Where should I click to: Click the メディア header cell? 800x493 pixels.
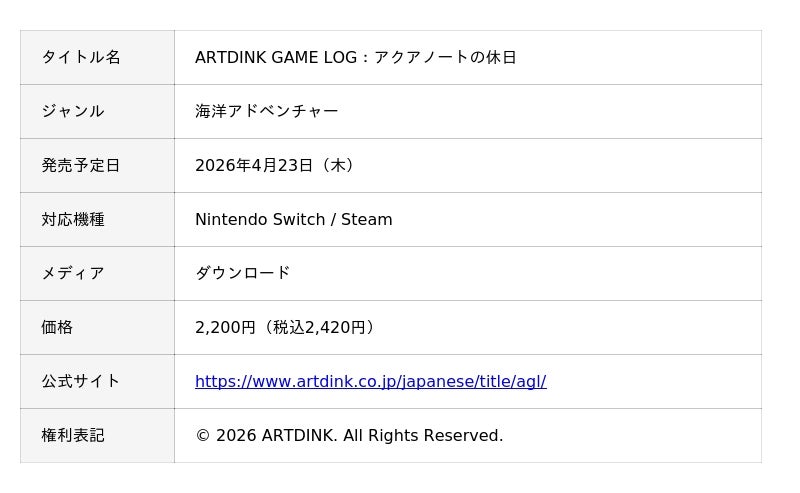(73, 273)
